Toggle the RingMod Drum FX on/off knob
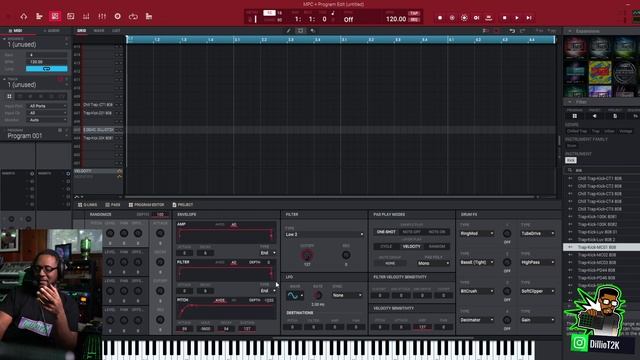Viewport: 640px width, 360px height. [x=507, y=233]
